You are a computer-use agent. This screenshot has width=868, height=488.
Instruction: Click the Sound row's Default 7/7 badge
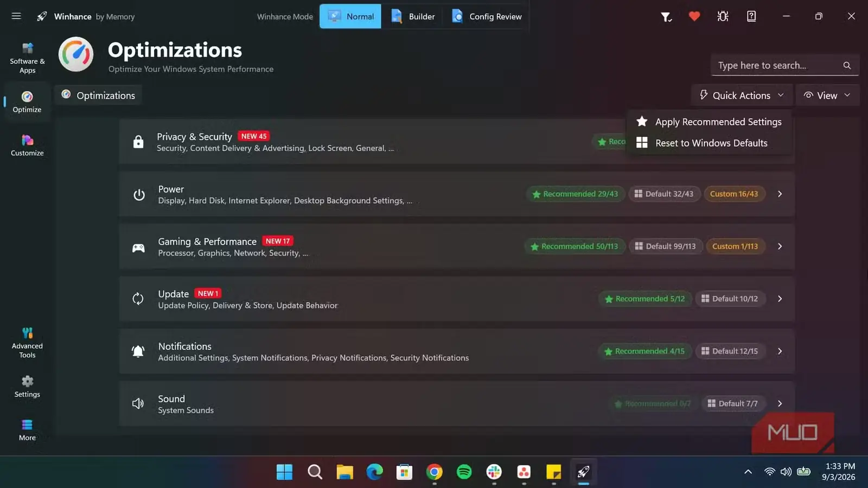coord(733,403)
